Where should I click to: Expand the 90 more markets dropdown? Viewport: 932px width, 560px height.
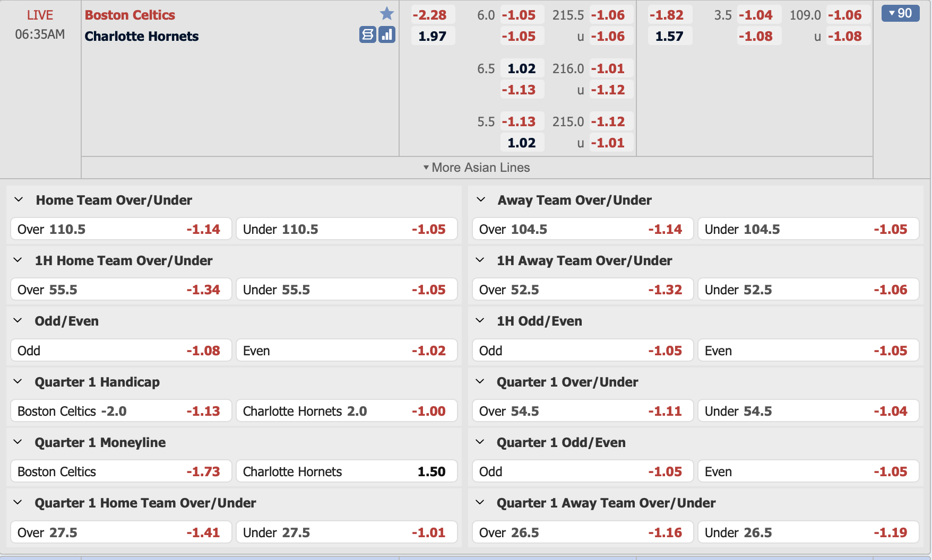coord(900,13)
